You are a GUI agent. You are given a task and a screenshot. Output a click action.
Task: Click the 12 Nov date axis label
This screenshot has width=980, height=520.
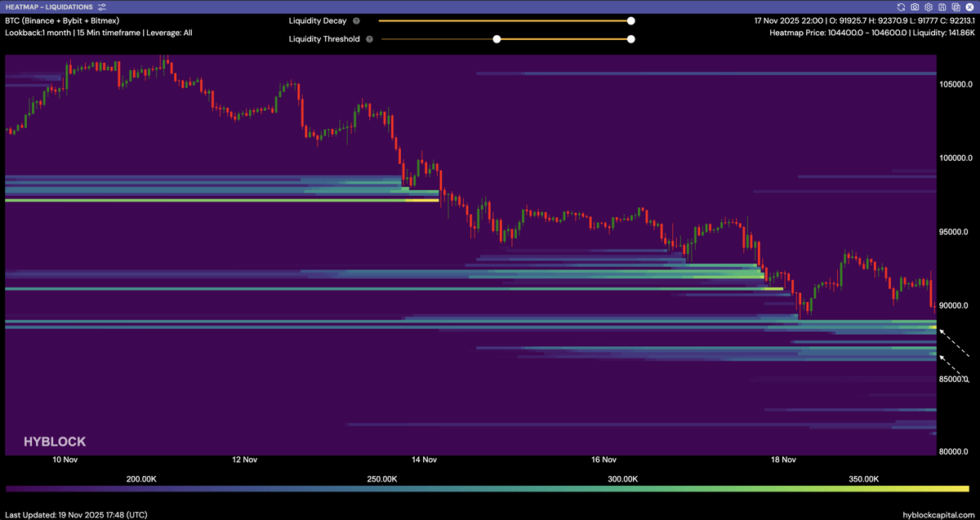tap(245, 460)
